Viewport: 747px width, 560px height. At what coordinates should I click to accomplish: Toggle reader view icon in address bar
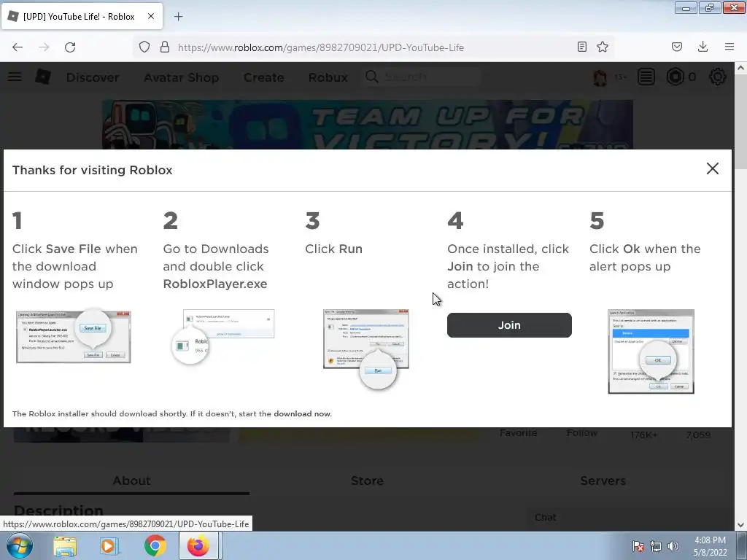pyautogui.click(x=581, y=47)
